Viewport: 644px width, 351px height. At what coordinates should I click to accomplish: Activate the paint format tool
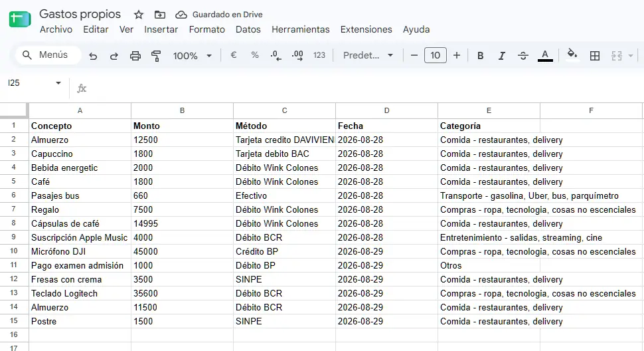156,55
